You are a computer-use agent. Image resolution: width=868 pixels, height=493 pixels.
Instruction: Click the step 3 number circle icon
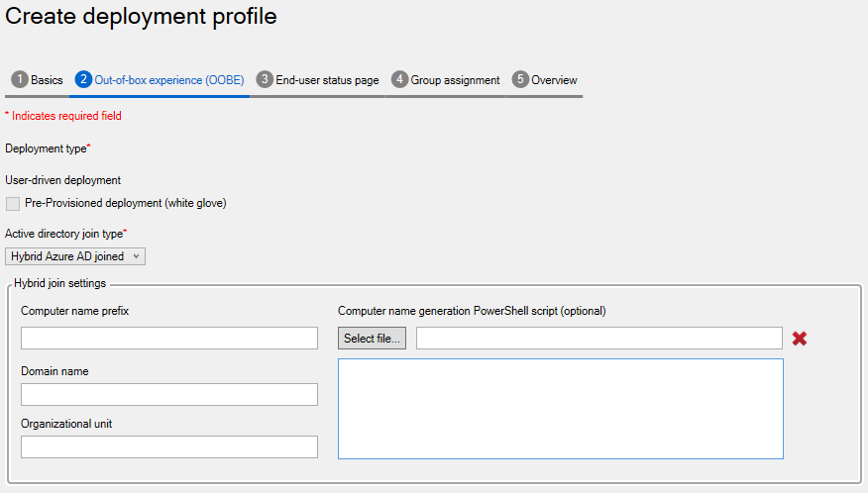coord(265,80)
